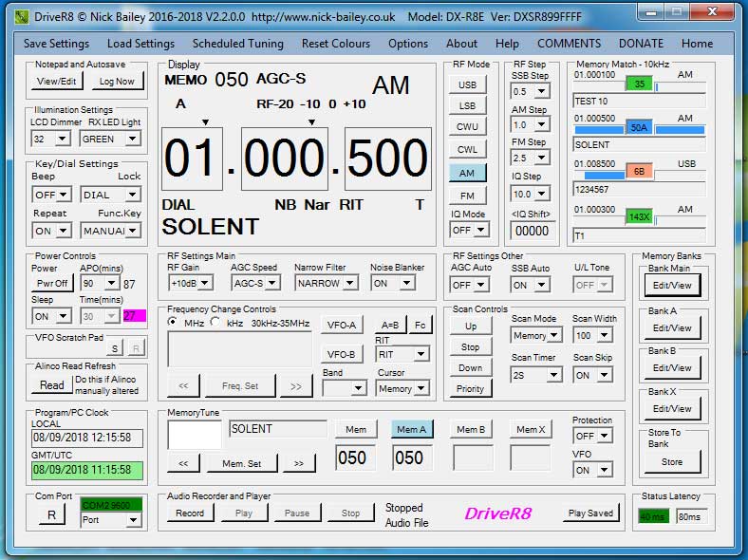Click the green 143X memory match indicator

[x=639, y=217]
